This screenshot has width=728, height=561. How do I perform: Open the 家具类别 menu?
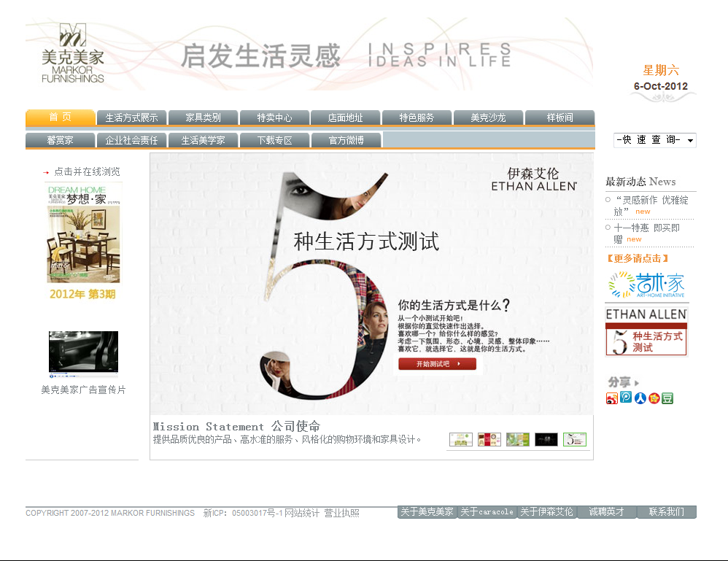point(203,117)
